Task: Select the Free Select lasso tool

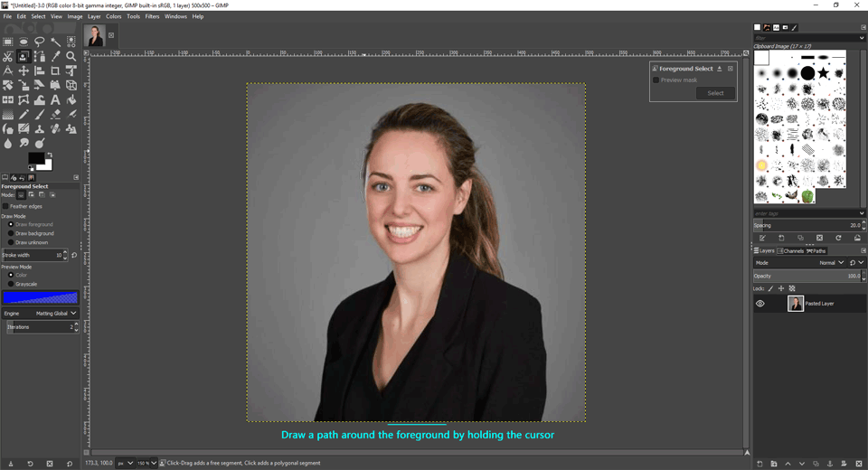Action: pyautogui.click(x=39, y=42)
